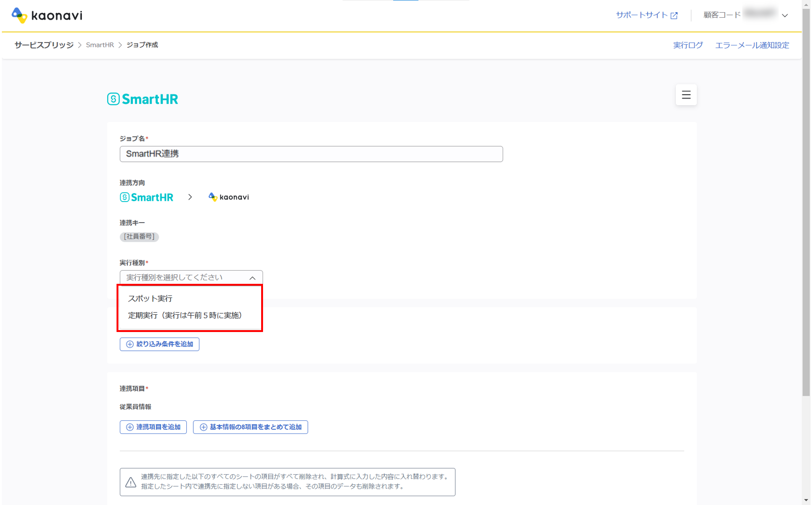Click the ジョブ作成 breadcrumb text
This screenshot has width=812, height=505.
point(142,45)
